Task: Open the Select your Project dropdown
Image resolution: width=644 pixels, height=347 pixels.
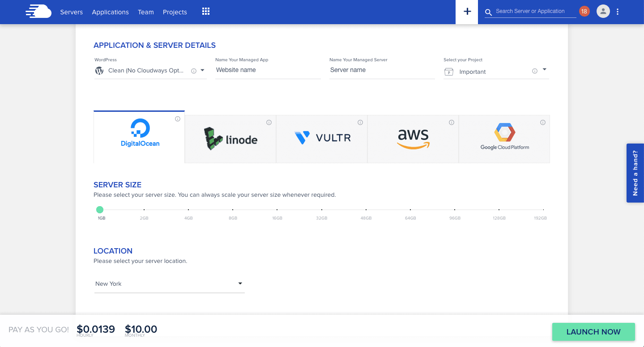Action: [544, 70]
